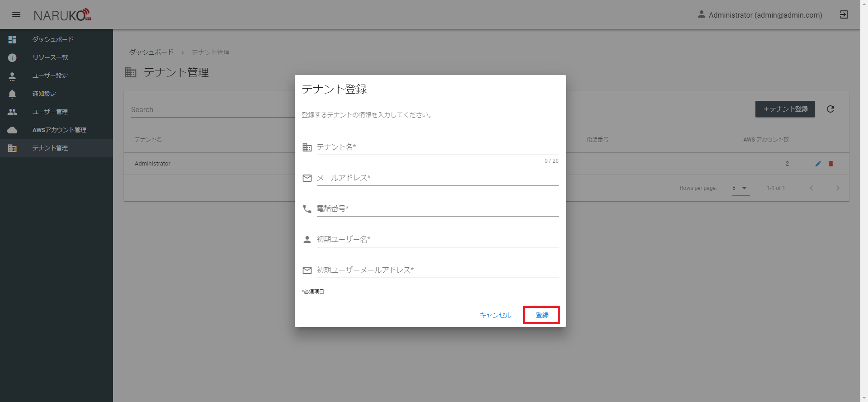This screenshot has height=402, width=868.
Task: Click the 登録 button in dialog
Action: pos(542,315)
